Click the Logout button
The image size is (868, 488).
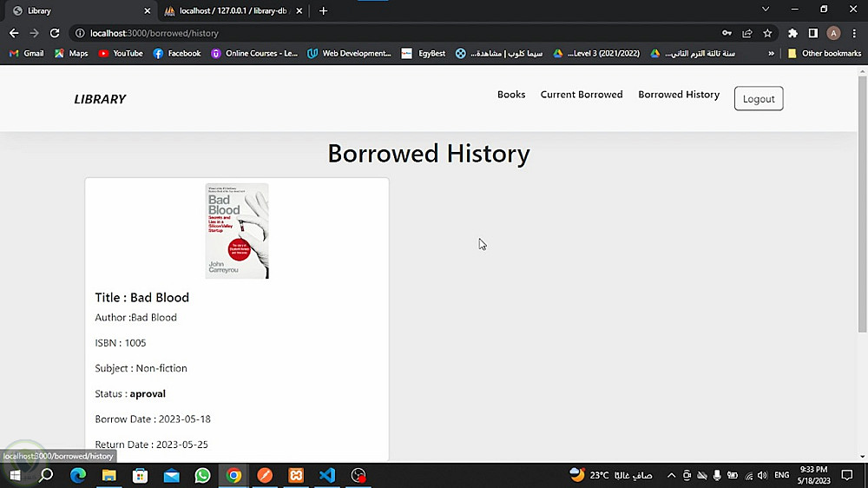tap(759, 99)
